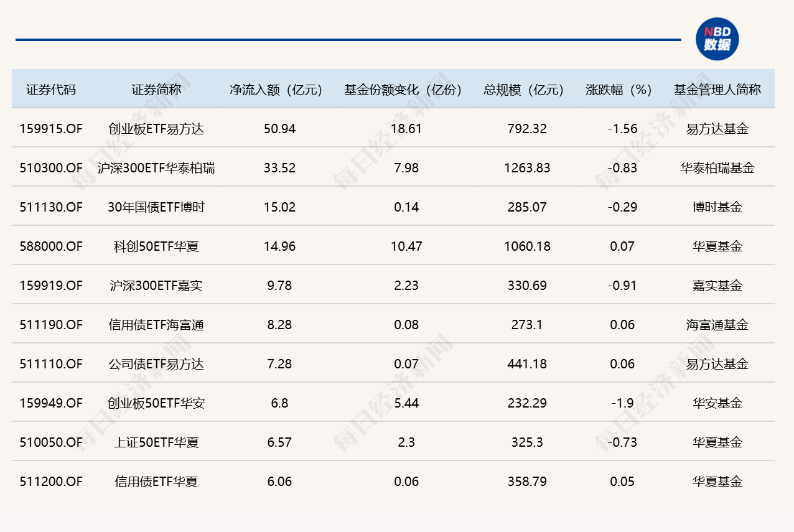Click fund manager 海富通基金
The width and height of the screenshot is (794, 532).
pyautogui.click(x=717, y=325)
